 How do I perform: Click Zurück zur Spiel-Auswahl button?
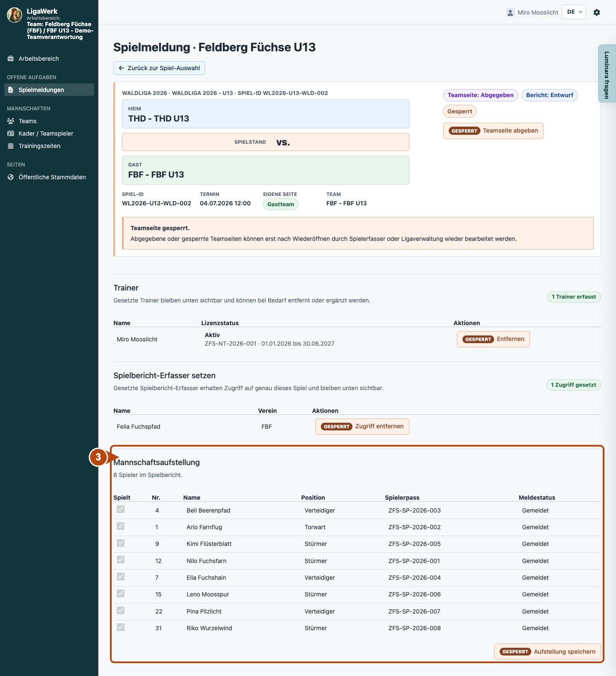tap(159, 68)
